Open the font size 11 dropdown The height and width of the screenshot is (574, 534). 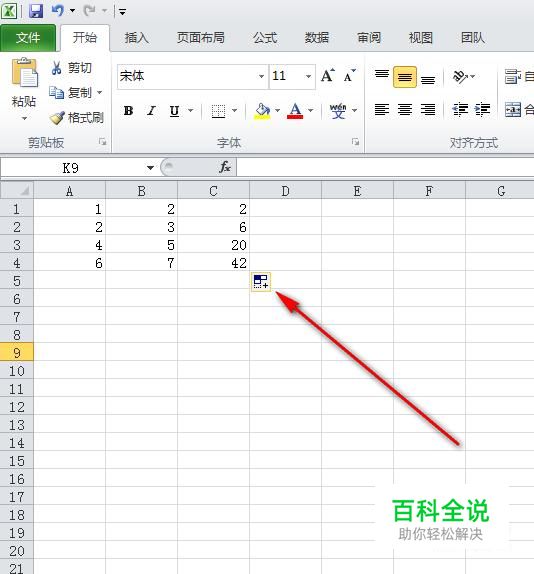pyautogui.click(x=309, y=76)
